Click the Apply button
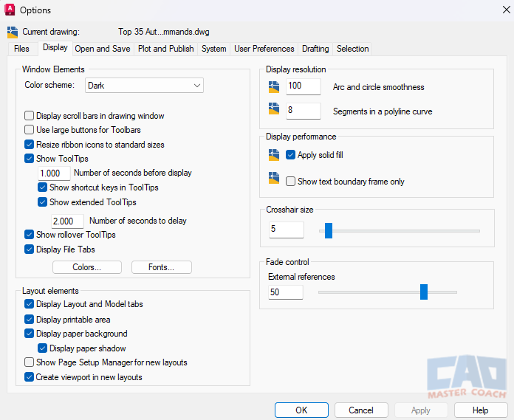 [x=421, y=410]
